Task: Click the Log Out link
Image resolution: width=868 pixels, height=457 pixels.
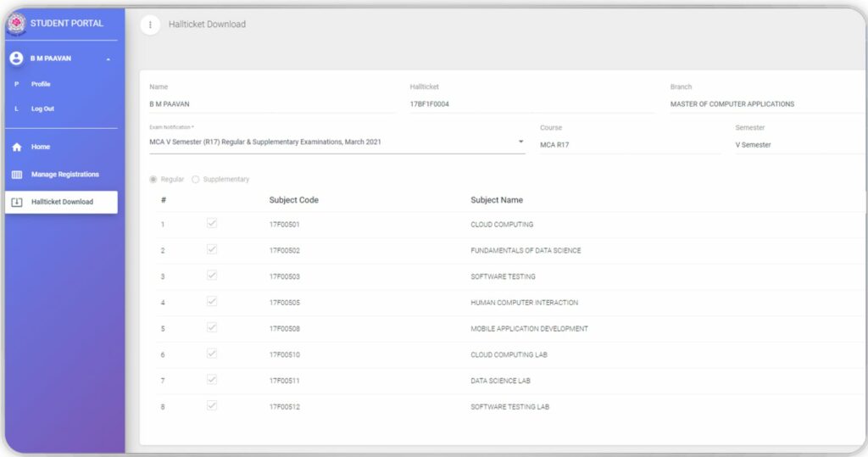Action: [x=43, y=109]
